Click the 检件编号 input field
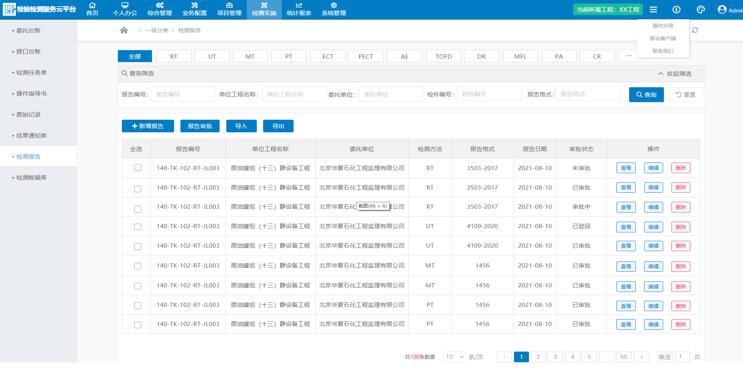 coord(489,94)
